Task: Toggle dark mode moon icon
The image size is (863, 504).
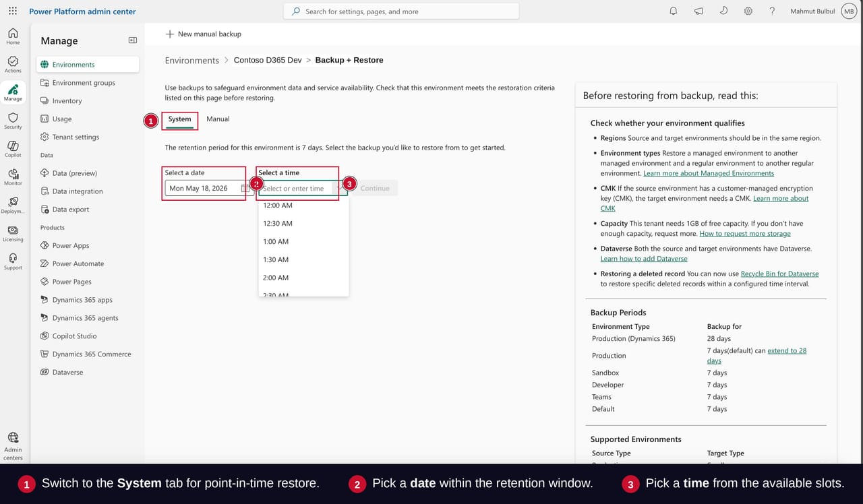Action: coord(723,11)
